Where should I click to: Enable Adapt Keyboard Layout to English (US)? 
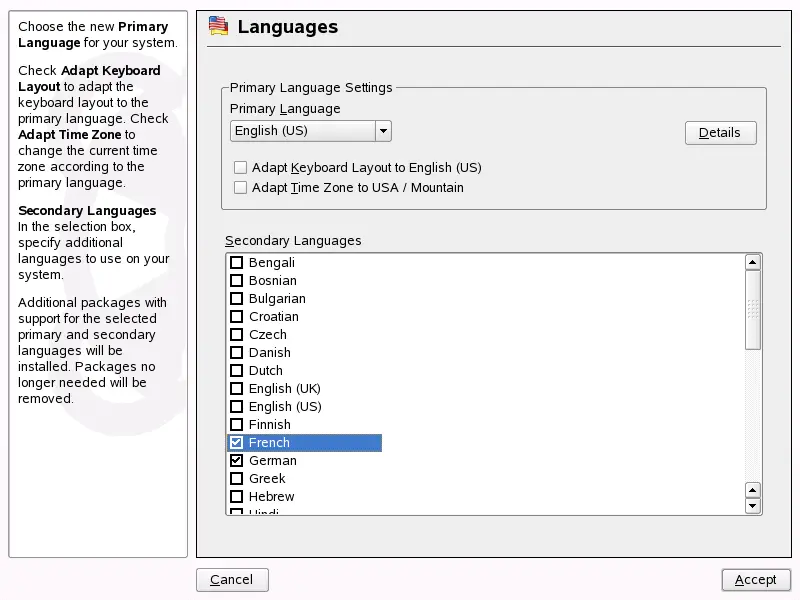pos(240,168)
